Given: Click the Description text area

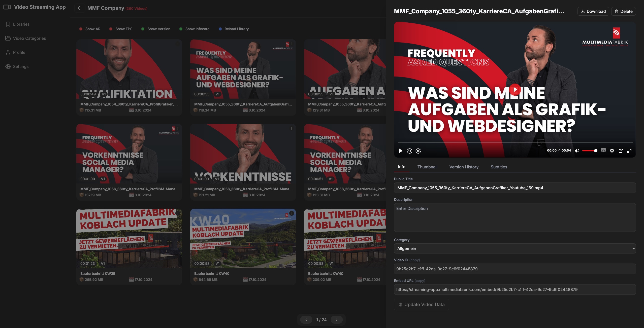Looking at the screenshot, I should (515, 217).
